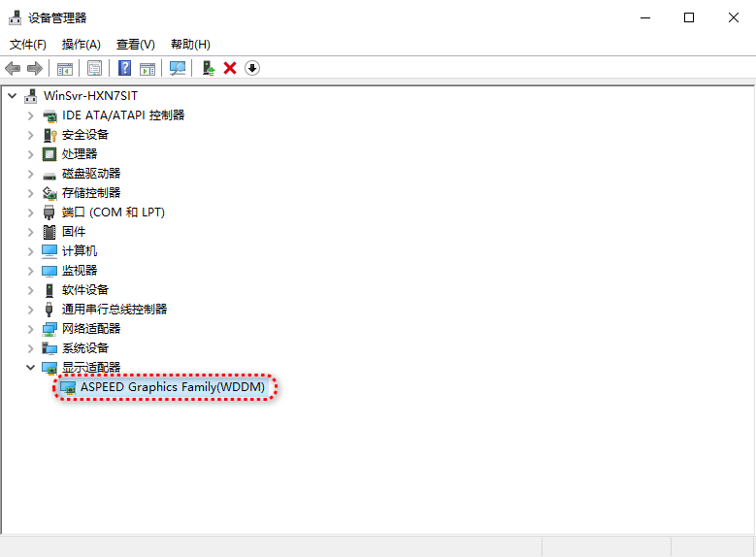Open the 查看(V) menu

(136, 45)
